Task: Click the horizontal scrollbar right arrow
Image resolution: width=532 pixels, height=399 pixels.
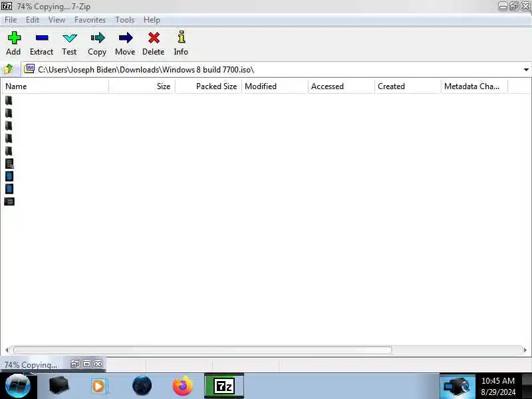Action: click(525, 350)
